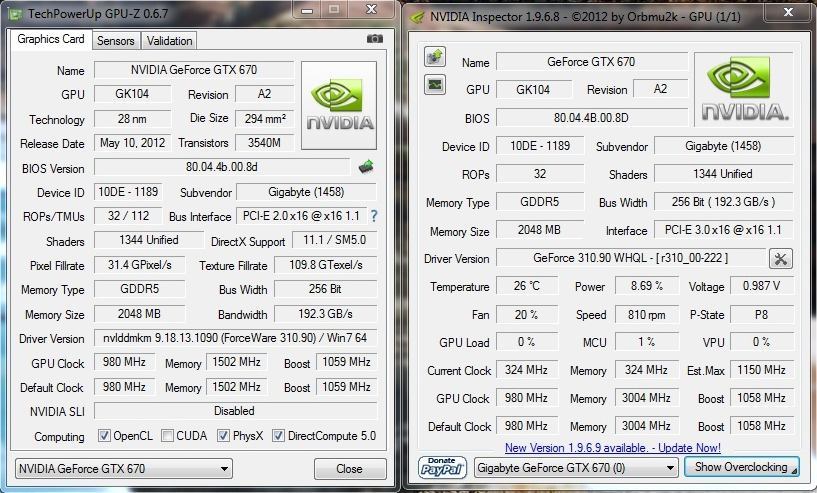
Task: Click the NVIDIA SLI Disabled field
Action: 235,411
